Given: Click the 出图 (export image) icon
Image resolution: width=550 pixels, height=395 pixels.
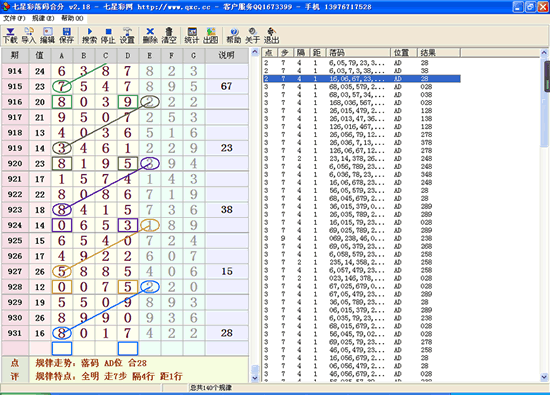Looking at the screenshot, I should (210, 35).
